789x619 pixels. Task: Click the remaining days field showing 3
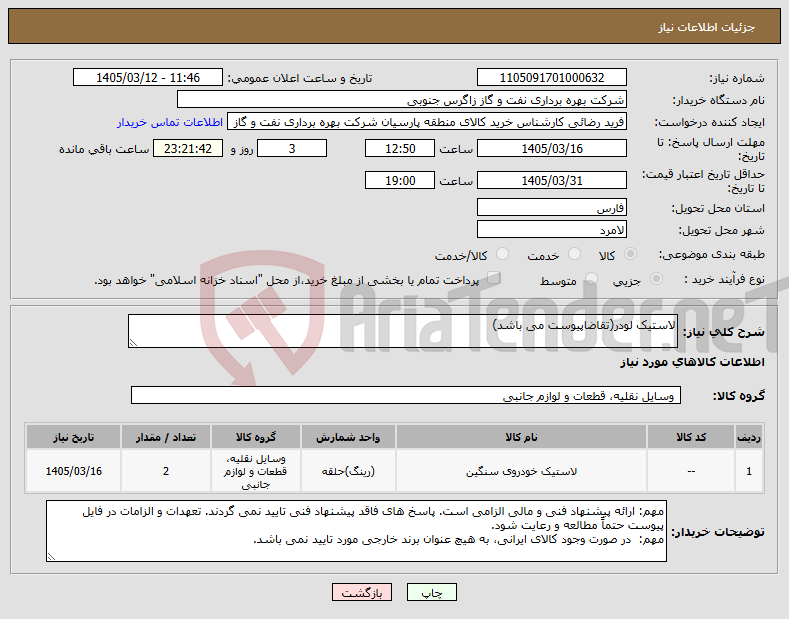click(292, 148)
